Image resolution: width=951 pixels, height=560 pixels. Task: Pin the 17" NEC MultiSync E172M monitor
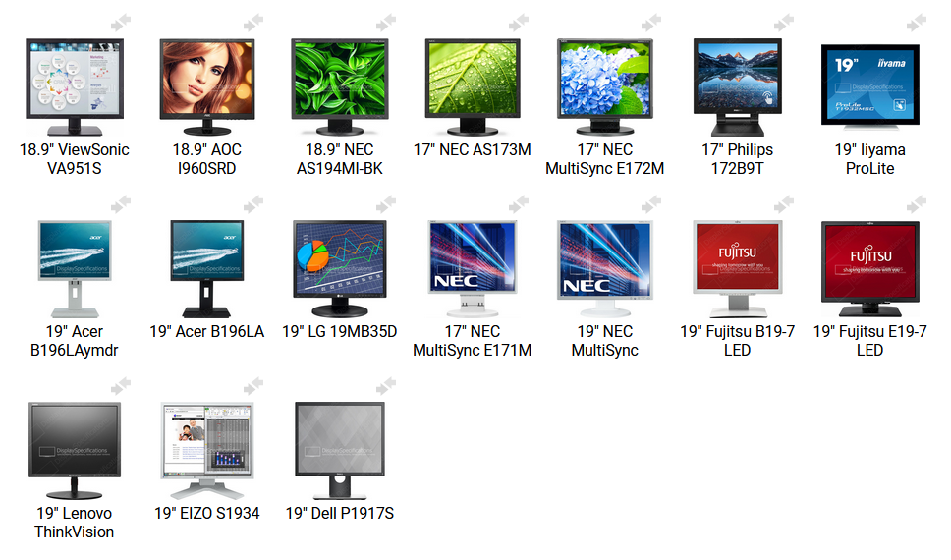pos(651,23)
